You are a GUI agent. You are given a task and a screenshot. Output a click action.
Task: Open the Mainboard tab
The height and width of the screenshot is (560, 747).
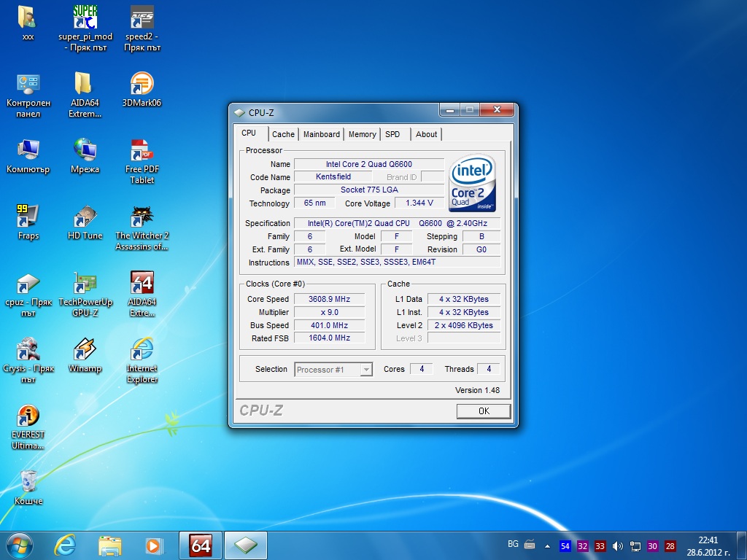[322, 134]
